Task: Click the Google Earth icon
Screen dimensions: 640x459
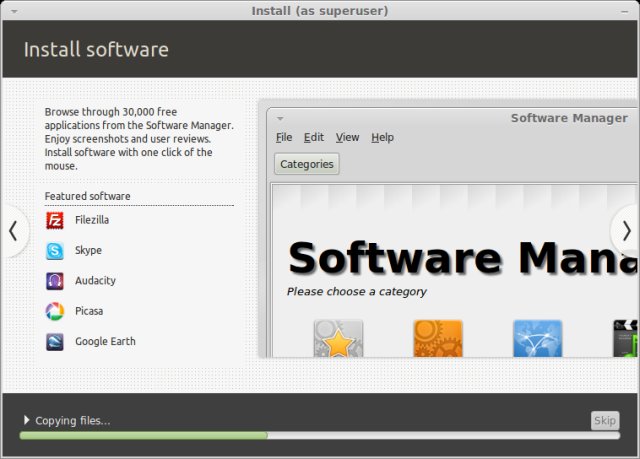Action: 55,342
